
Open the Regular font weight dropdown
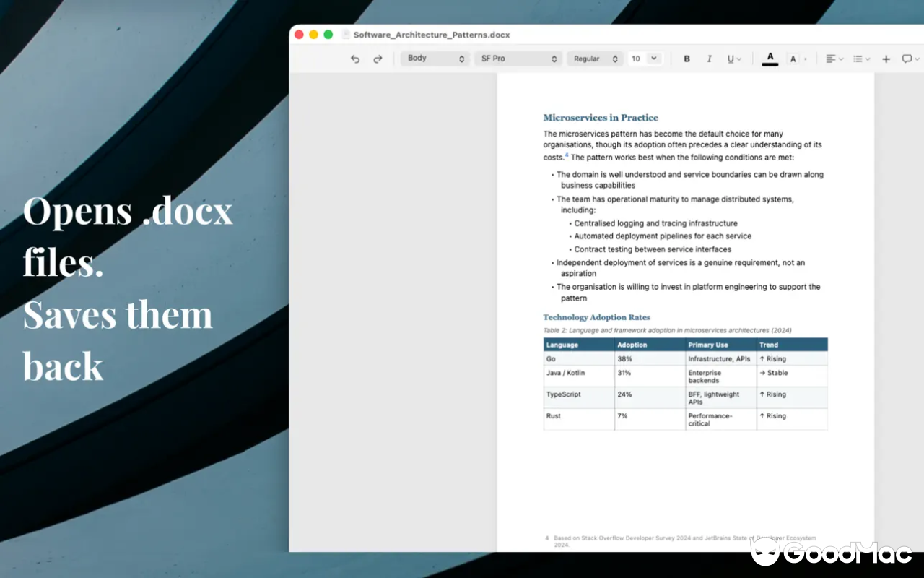click(x=596, y=59)
